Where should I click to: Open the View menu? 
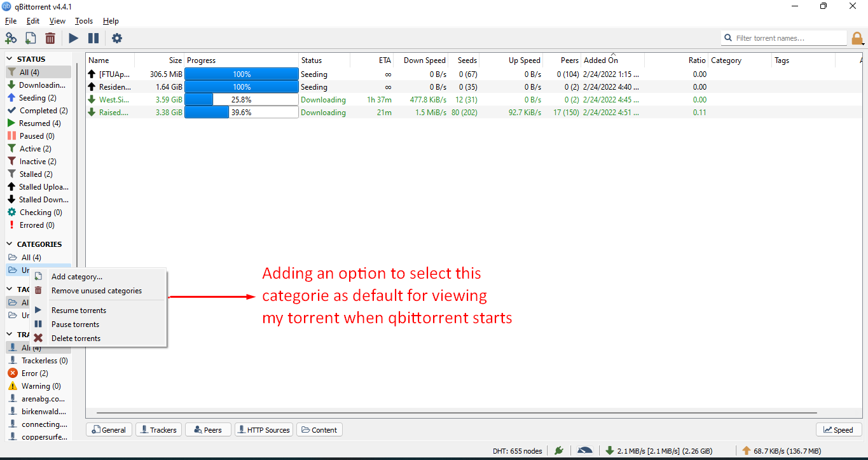(x=57, y=21)
